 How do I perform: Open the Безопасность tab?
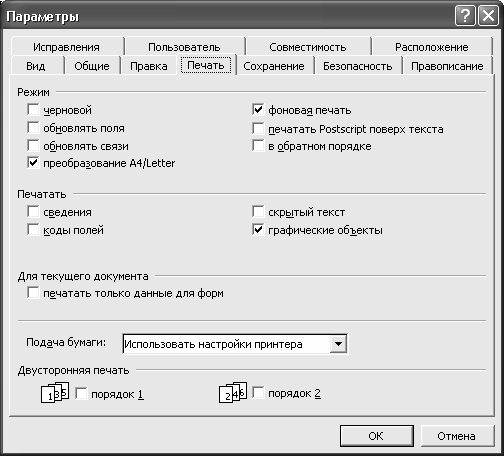(357, 66)
